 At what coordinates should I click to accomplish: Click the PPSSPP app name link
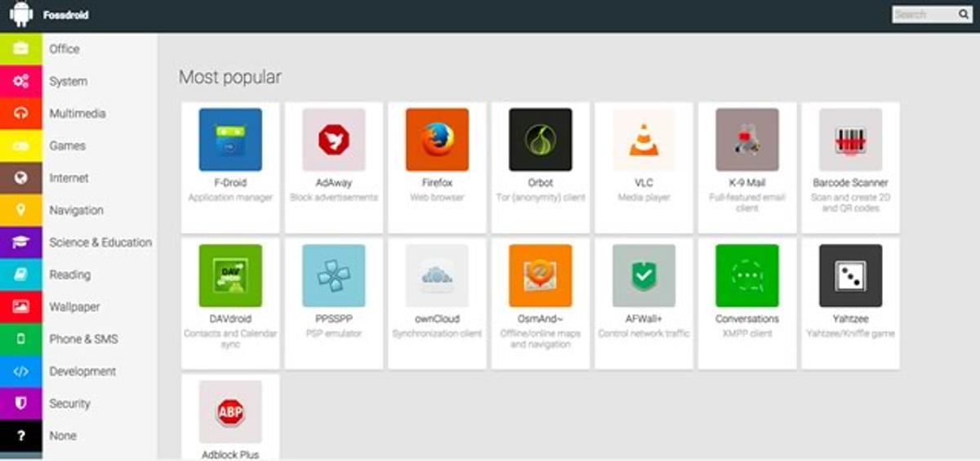coord(334,319)
